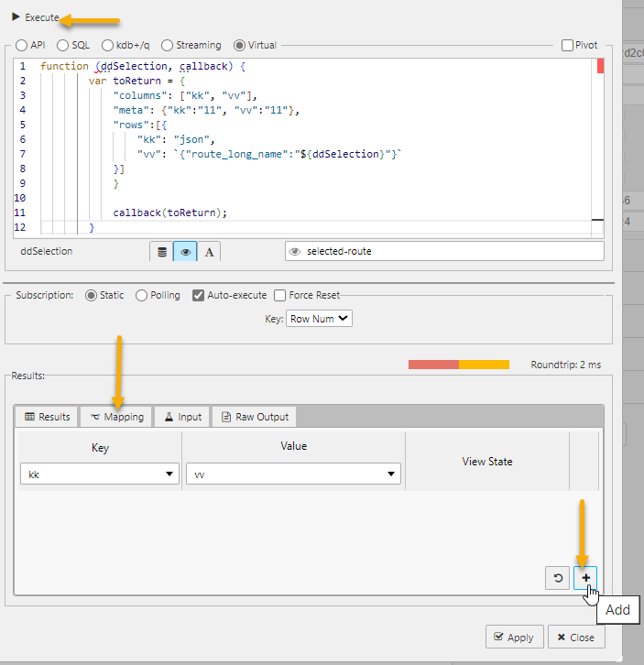This screenshot has width=644, height=665.
Task: Click the selected-route view state input field
Action: (x=444, y=251)
